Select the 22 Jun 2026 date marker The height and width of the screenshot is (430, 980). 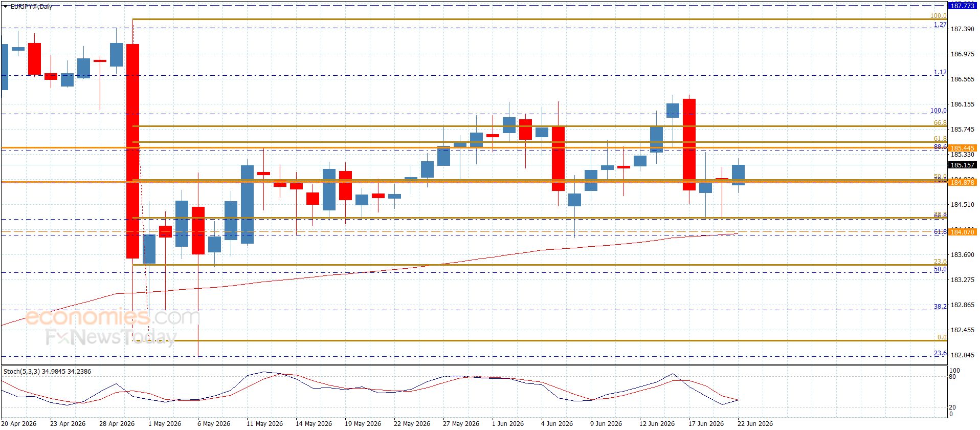tap(755, 423)
